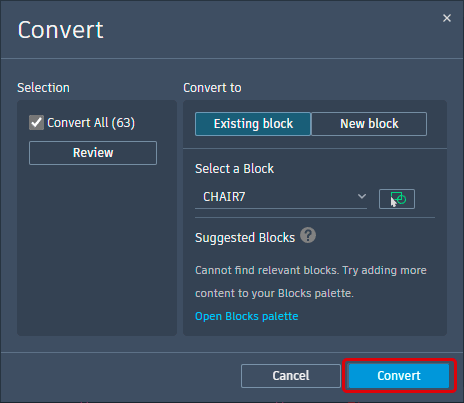This screenshot has width=464, height=403.
Task: Confirm with the blue Convert button
Action: pos(399,376)
